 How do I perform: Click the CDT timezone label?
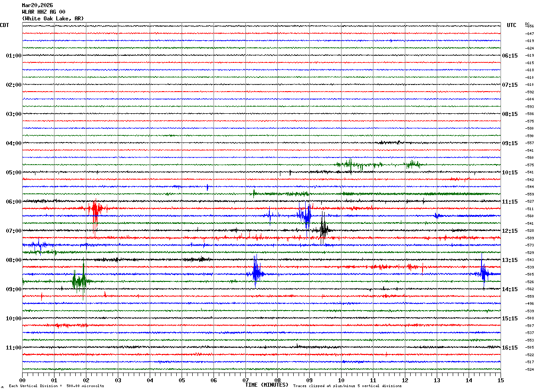click(4, 25)
